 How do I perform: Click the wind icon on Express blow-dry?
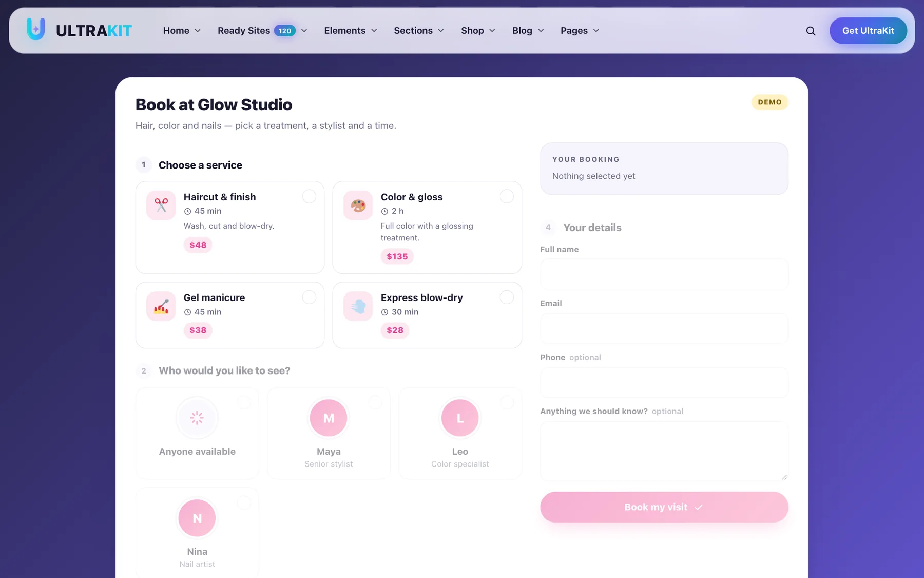(358, 306)
